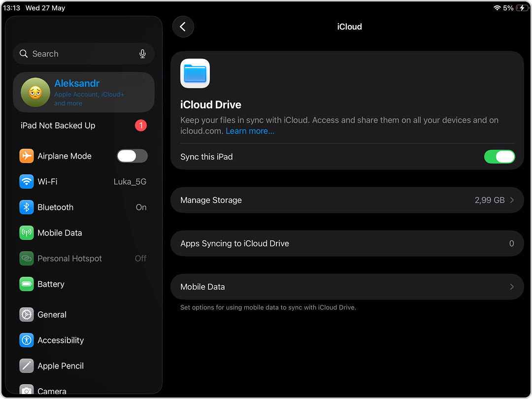Viewport: 532px width, 399px height.
Task: Tap the Wed 27 May date
Action: [45, 8]
